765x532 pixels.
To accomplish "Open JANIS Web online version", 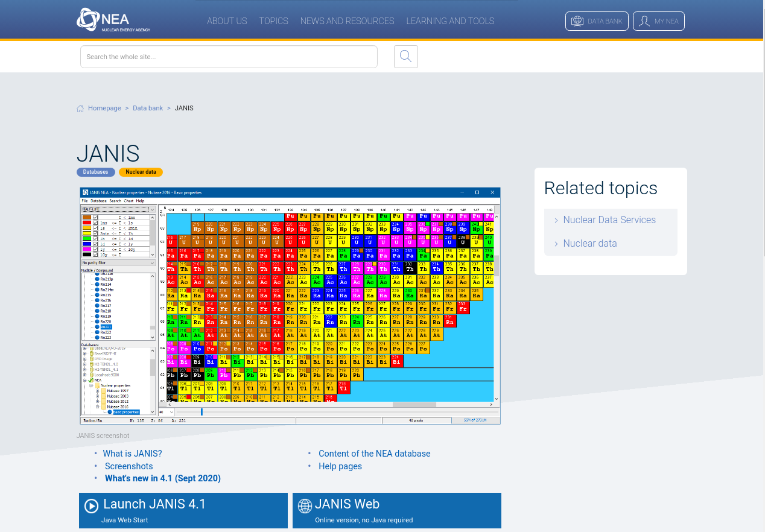I will (397, 510).
